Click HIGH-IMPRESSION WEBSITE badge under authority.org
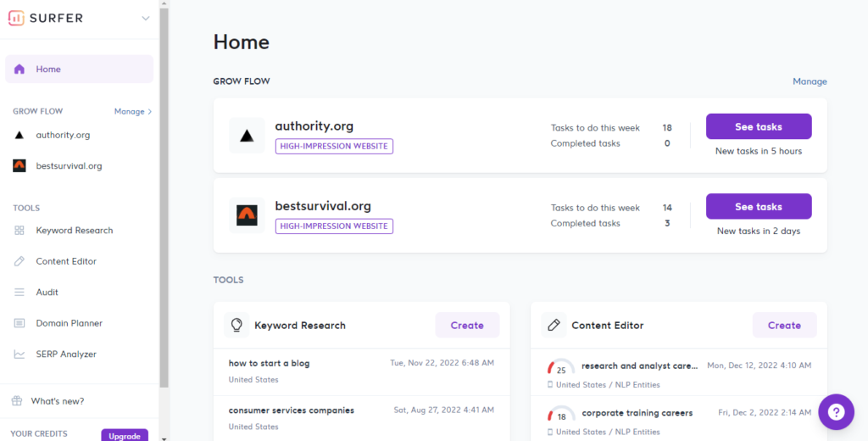Image resolution: width=868 pixels, height=441 pixels. tap(334, 146)
